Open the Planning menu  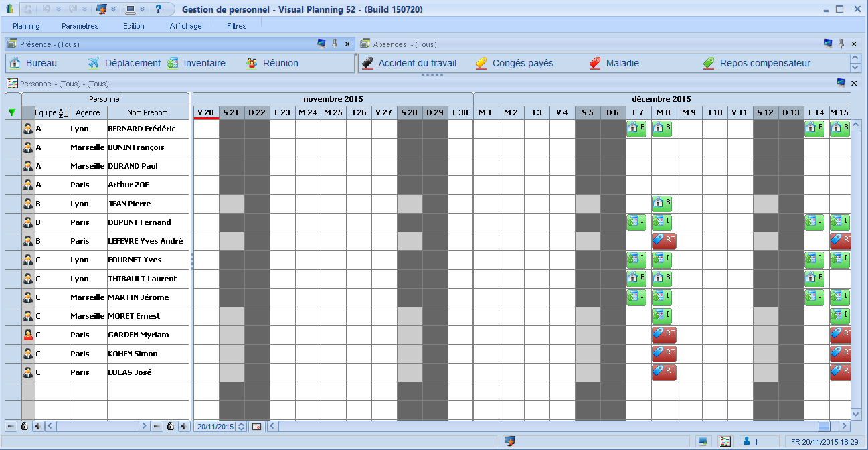[27, 25]
